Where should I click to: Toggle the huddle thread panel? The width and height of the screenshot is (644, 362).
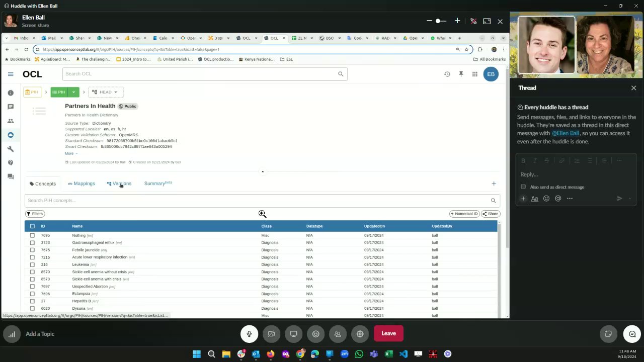(632, 334)
